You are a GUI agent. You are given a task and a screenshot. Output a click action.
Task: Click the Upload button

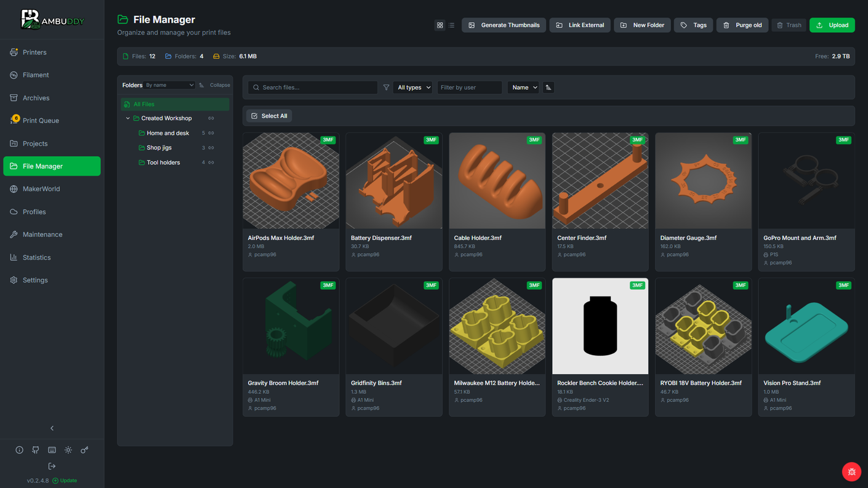832,25
